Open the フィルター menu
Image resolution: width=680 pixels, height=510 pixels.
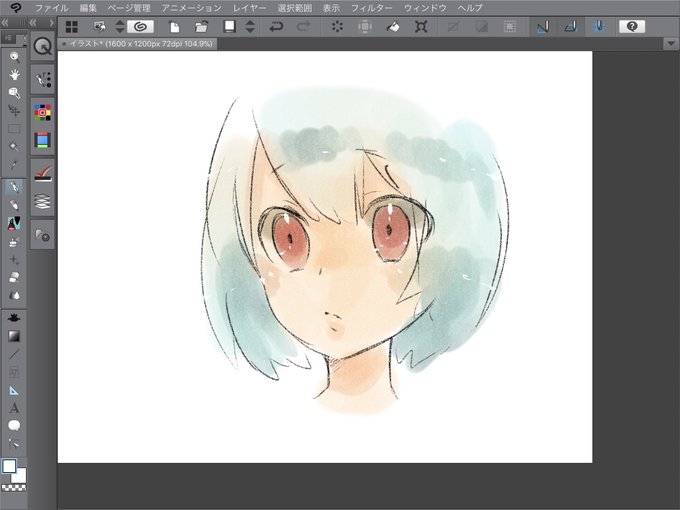pos(371,8)
